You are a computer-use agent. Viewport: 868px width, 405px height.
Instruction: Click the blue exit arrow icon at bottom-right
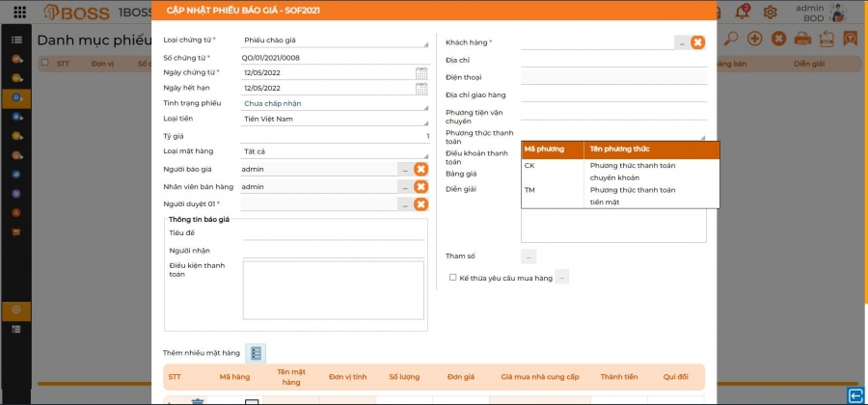tap(855, 395)
